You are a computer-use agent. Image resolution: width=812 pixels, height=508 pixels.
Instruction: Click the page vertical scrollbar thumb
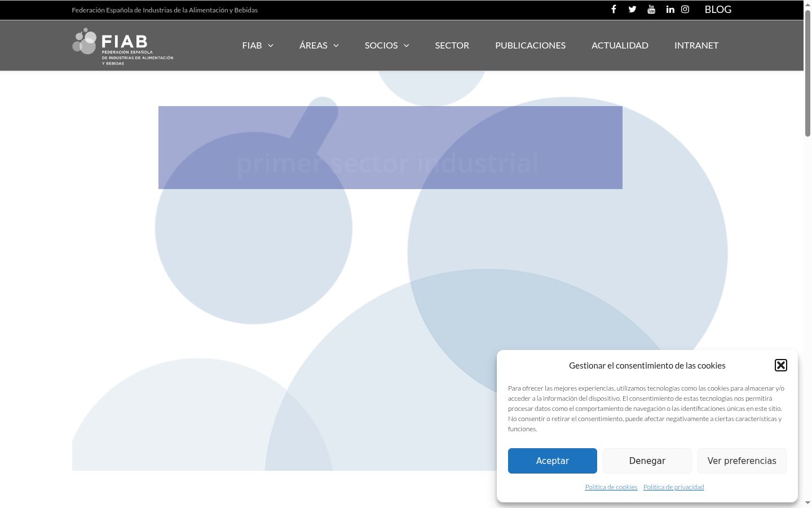[x=807, y=72]
